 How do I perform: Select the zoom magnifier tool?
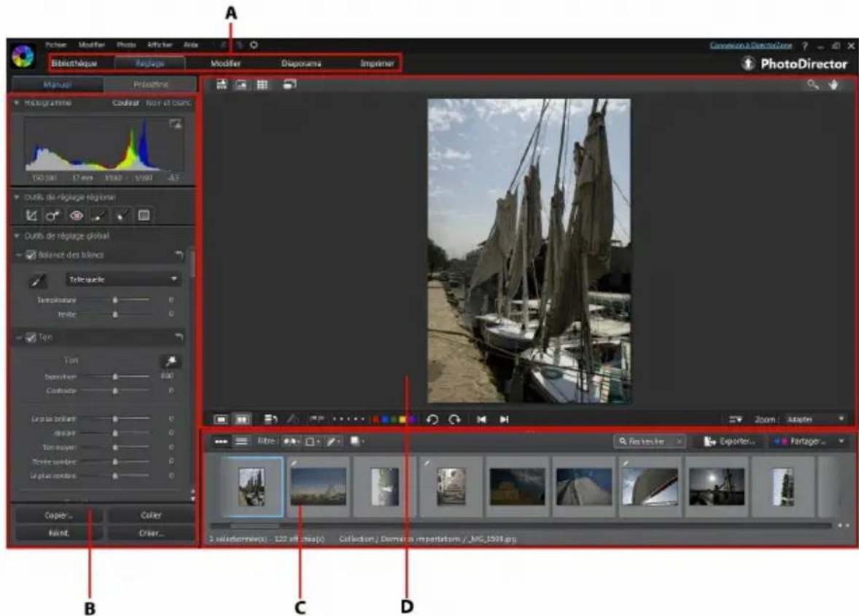813,85
